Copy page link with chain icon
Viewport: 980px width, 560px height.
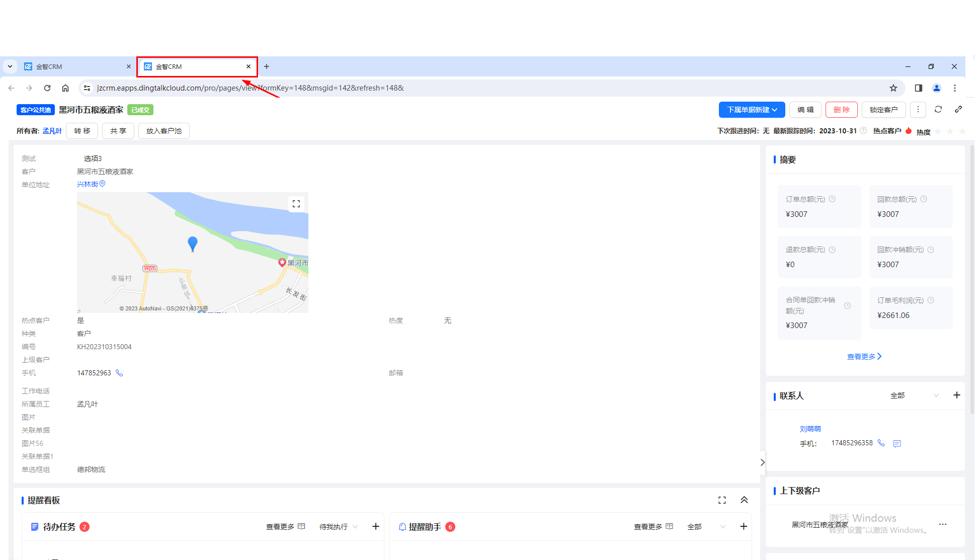point(958,109)
